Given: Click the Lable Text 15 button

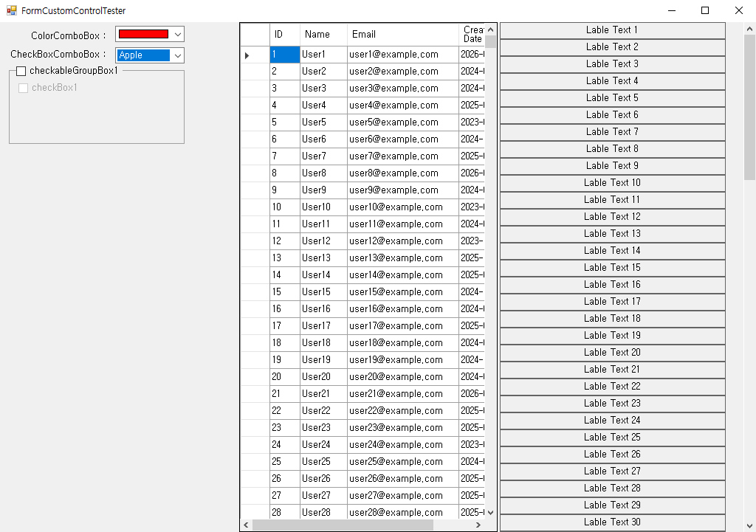Looking at the screenshot, I should pyautogui.click(x=612, y=268).
